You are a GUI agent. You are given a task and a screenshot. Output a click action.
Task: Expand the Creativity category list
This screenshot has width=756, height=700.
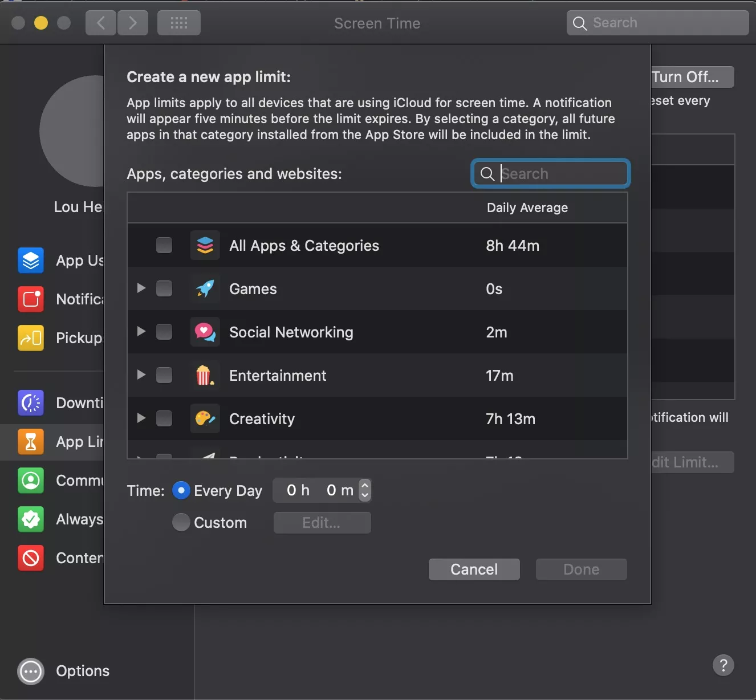pyautogui.click(x=141, y=418)
